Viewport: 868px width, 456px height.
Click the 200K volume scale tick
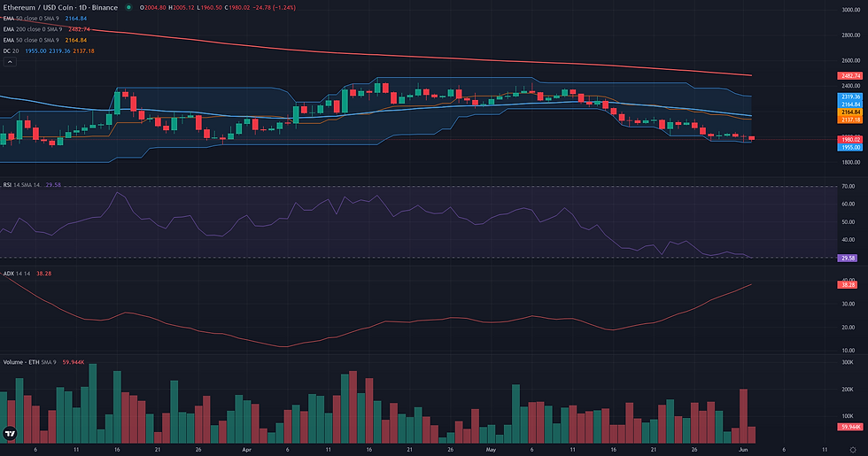[x=848, y=389]
